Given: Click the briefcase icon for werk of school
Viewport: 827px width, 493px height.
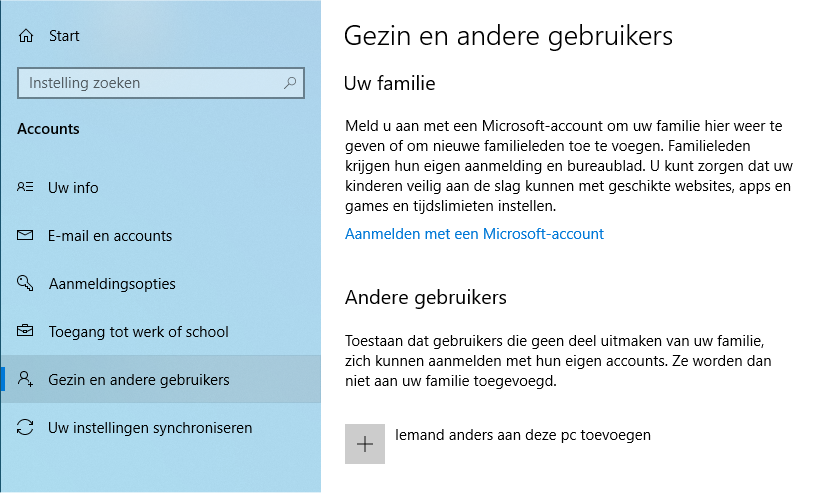Looking at the screenshot, I should pos(25,331).
